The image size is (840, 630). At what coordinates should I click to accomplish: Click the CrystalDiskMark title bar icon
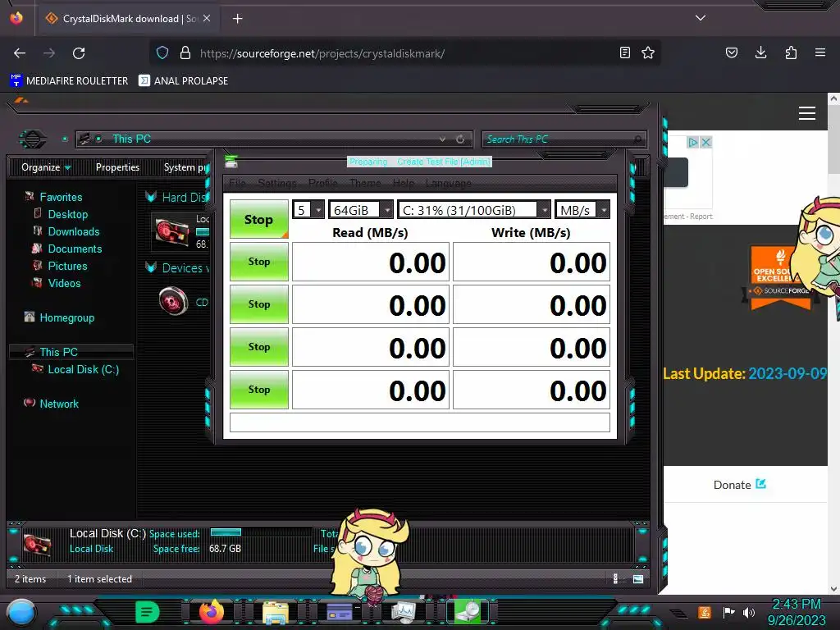point(231,162)
